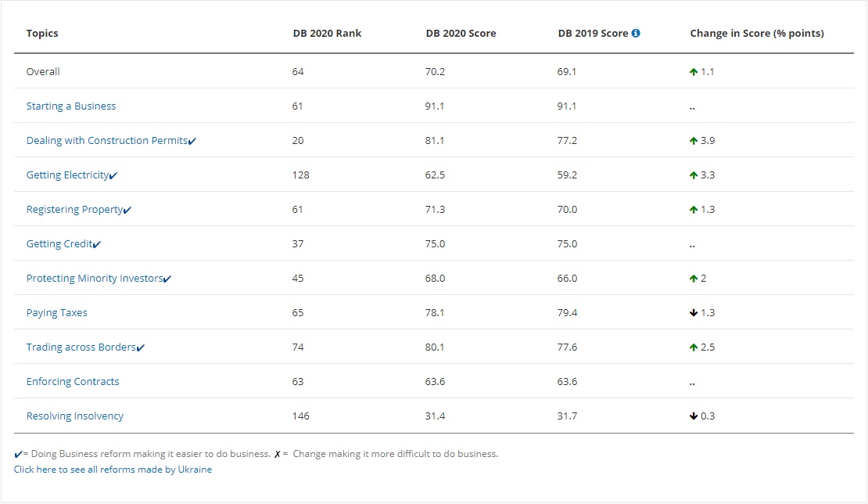Viewport: 868px width, 504px height.
Task: Click the info icon beside DB 2019 Score
Action: tap(636, 34)
